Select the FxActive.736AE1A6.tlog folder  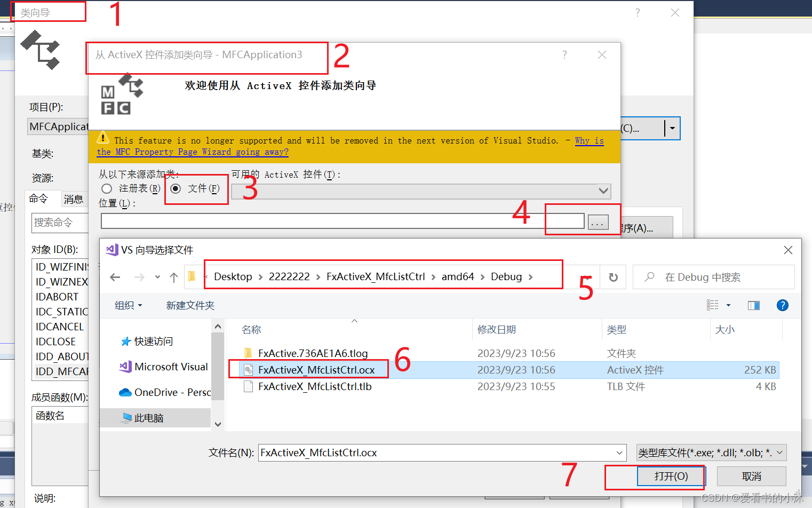(313, 353)
